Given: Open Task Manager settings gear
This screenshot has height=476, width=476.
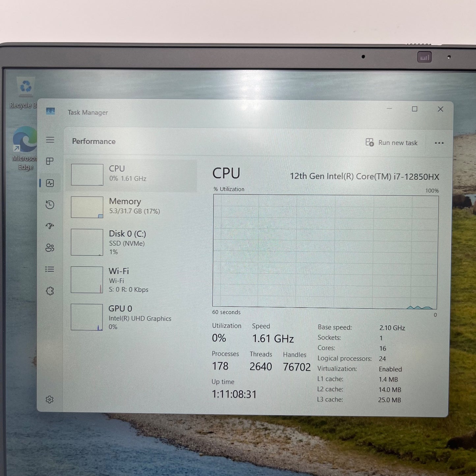Looking at the screenshot, I should click(x=50, y=400).
